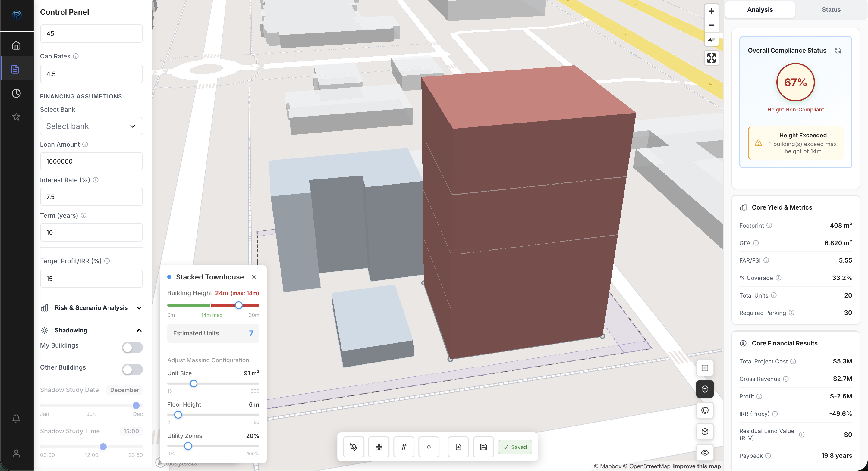The image size is (868, 471).
Task: Click the export file icon in bottom toolbar
Action: click(458, 447)
